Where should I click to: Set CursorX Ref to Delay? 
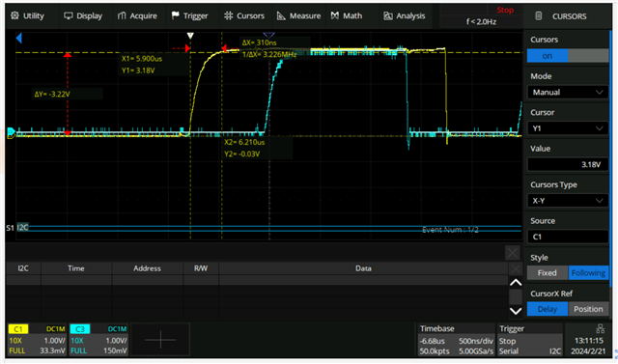[548, 309]
